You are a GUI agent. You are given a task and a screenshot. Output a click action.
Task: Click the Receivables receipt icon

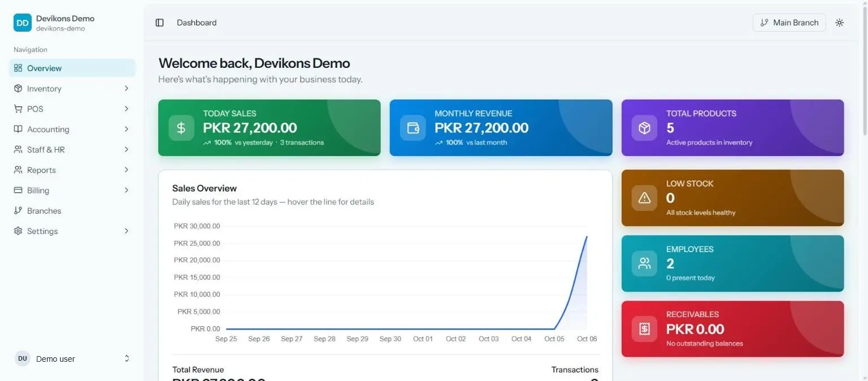645,329
